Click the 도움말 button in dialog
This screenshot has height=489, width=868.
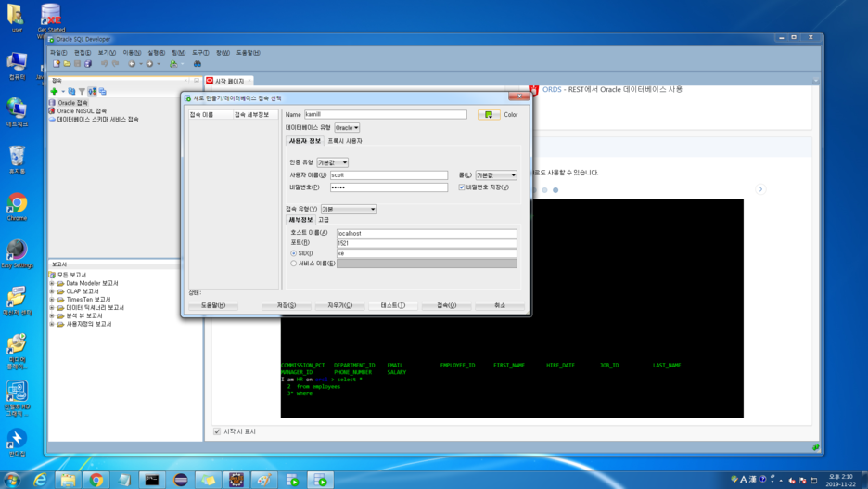213,305
